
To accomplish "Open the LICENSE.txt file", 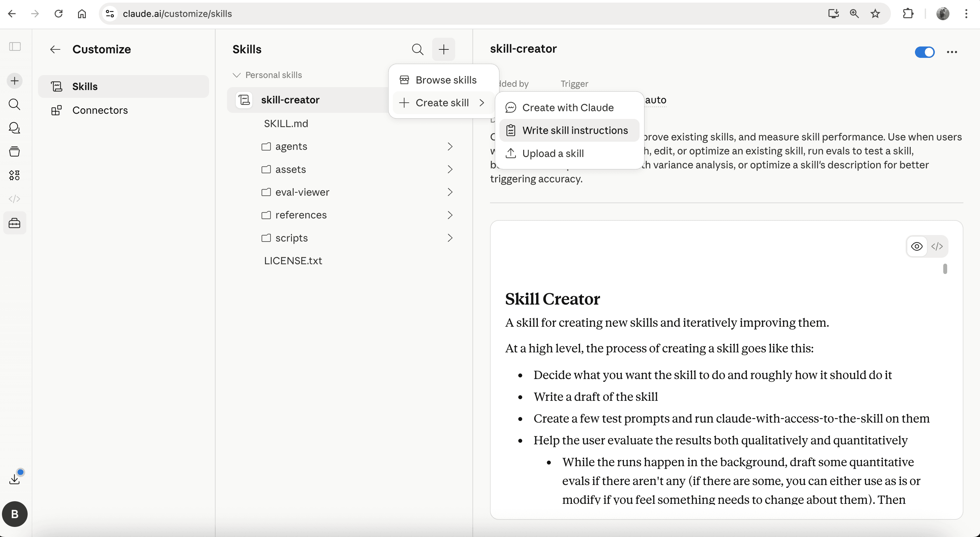I will (293, 261).
